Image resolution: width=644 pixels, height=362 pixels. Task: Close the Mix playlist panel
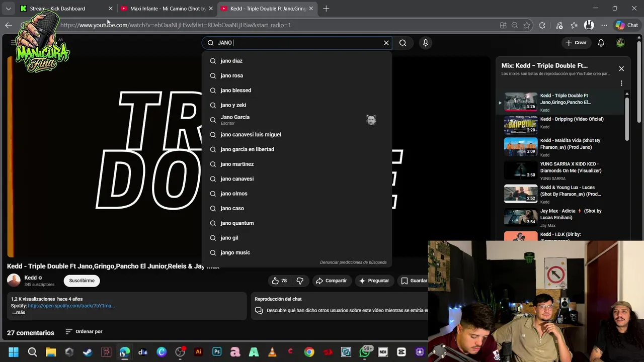coord(621,69)
